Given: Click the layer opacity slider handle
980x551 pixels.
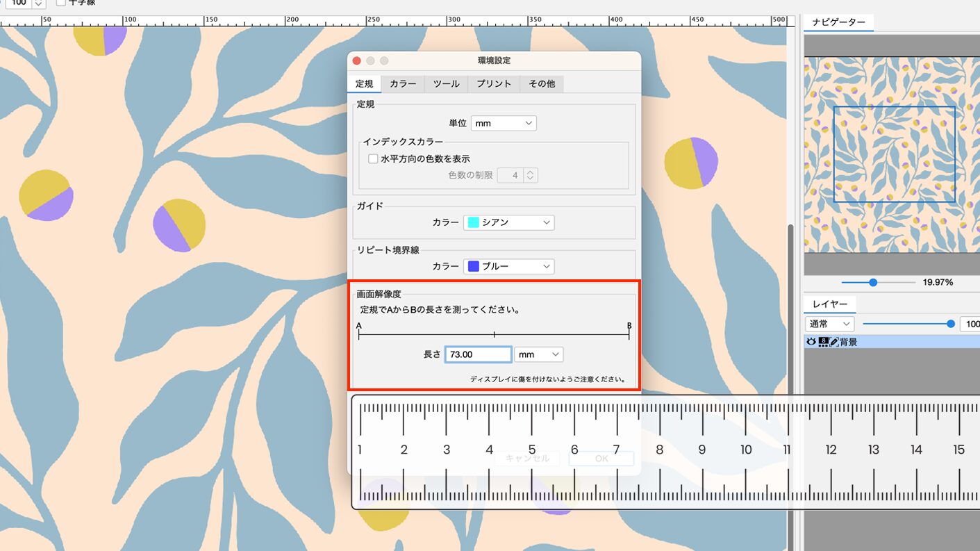Looking at the screenshot, I should click(x=951, y=324).
